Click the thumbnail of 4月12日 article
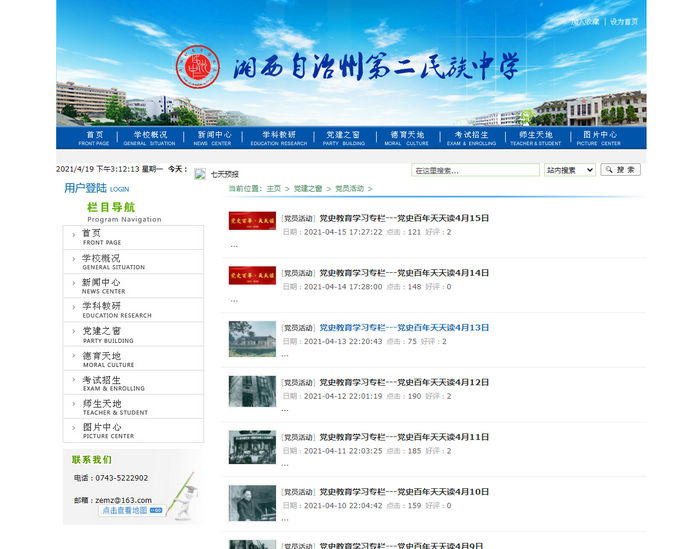This screenshot has width=700, height=549. 252,391
